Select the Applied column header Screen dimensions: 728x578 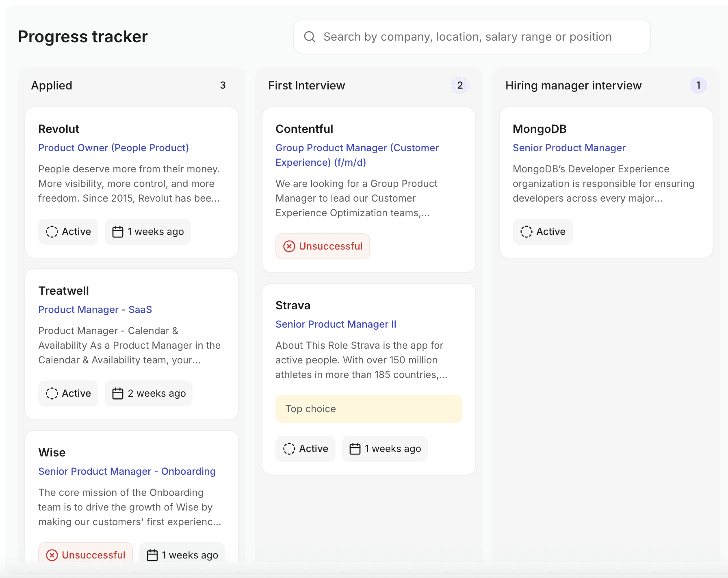tap(52, 85)
